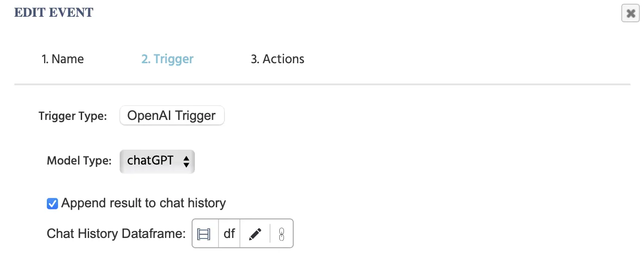This screenshot has height=264, width=644.
Task: Go to the '1. Name' step
Action: (x=63, y=59)
